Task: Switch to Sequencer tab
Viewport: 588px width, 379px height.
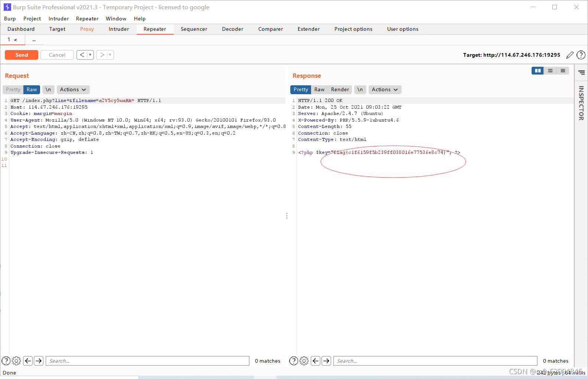Action: click(194, 29)
